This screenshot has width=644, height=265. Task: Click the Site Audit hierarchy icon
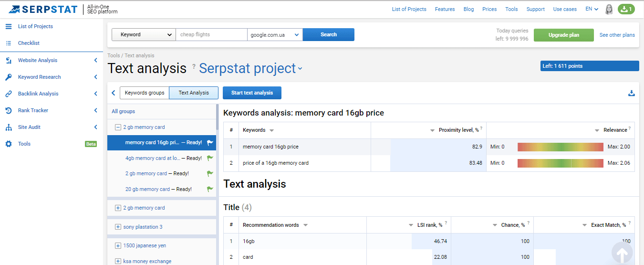(8, 127)
